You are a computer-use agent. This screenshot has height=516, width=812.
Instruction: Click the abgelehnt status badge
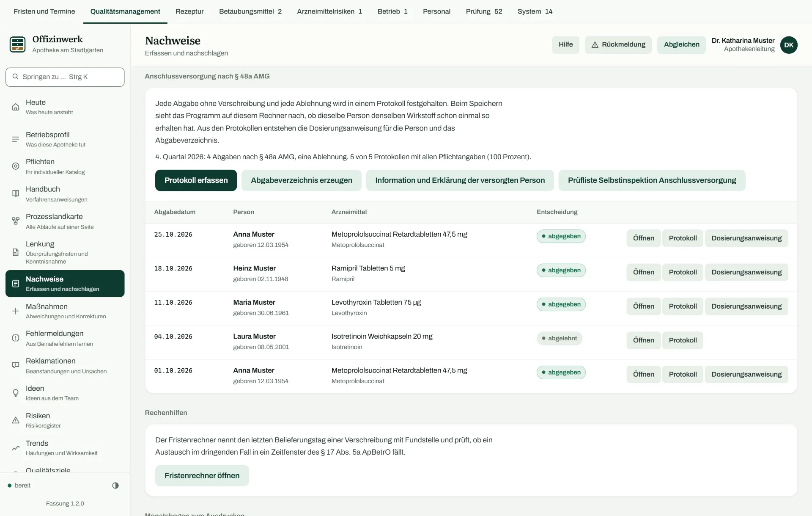[x=559, y=338]
